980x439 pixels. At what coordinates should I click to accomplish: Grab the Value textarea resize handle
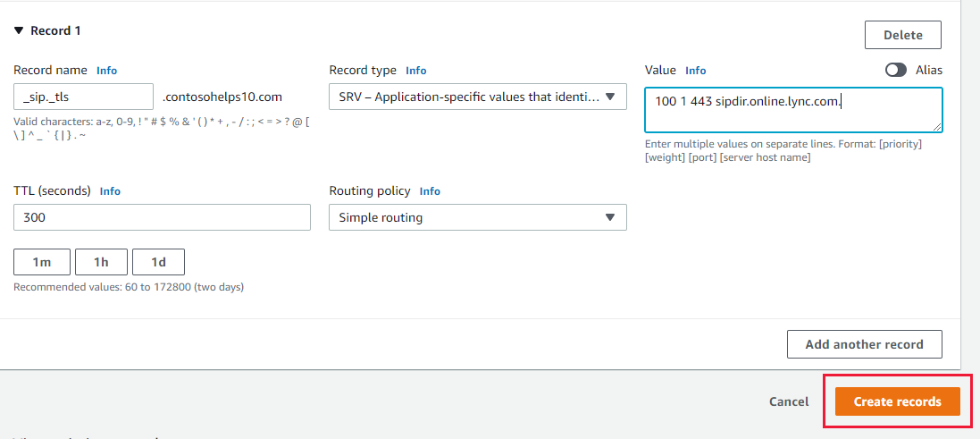pos(937,127)
